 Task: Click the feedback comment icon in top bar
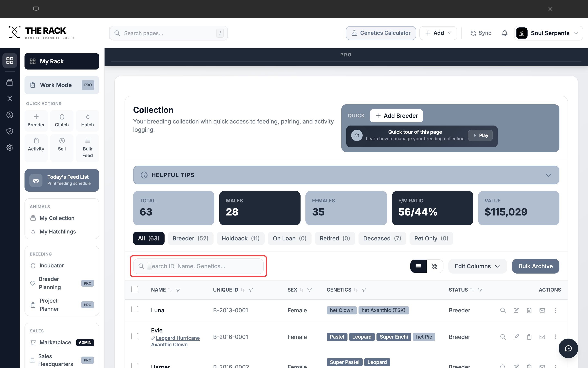(36, 9)
